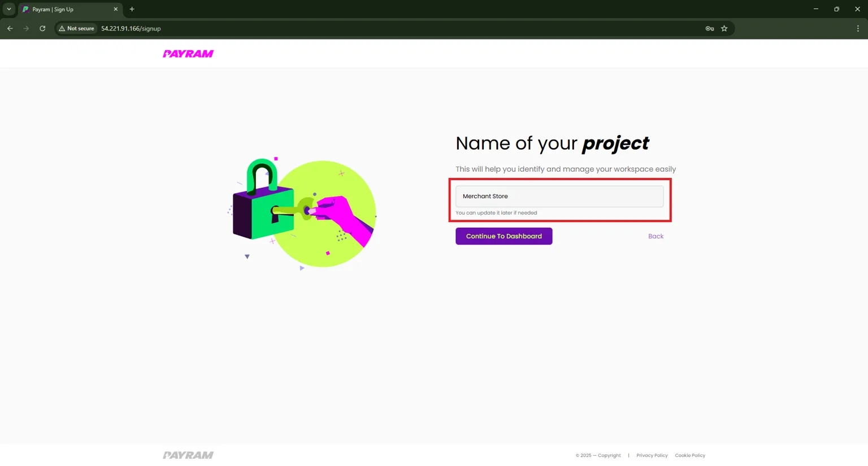This screenshot has width=868, height=466.
Task: Click the browser forward arrow
Action: 26,28
